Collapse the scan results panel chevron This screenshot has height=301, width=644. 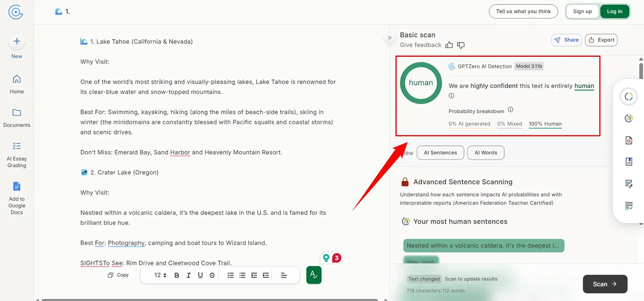coord(389,38)
